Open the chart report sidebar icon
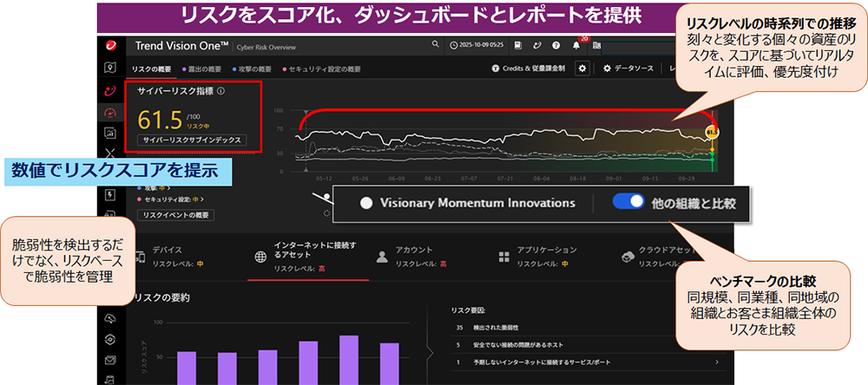 point(110,133)
